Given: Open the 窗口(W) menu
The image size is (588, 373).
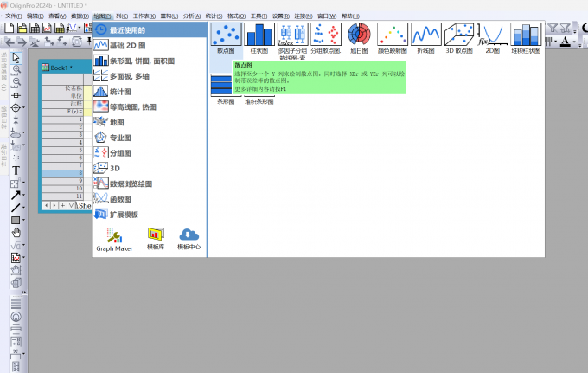Looking at the screenshot, I should tap(327, 16).
